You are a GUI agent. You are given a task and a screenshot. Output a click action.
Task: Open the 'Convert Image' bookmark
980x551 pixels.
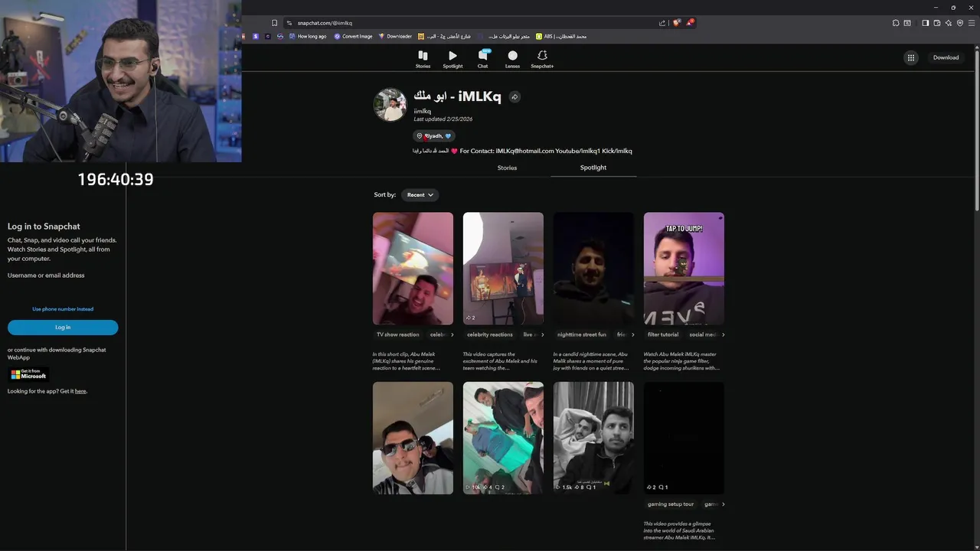point(353,36)
